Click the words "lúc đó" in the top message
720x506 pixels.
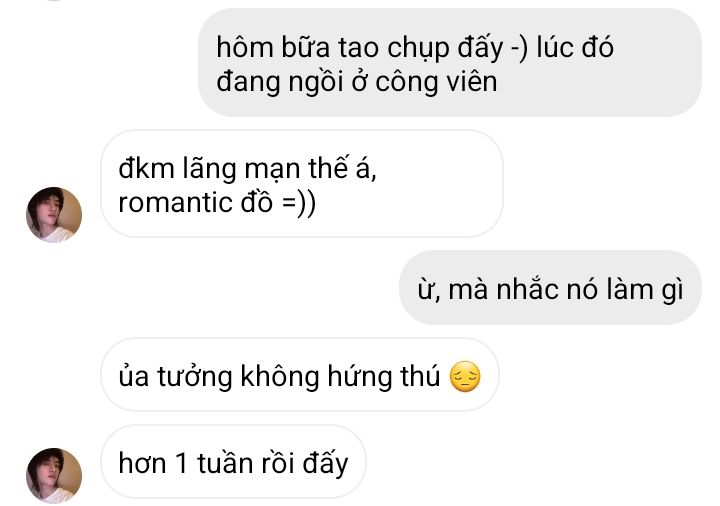click(575, 47)
